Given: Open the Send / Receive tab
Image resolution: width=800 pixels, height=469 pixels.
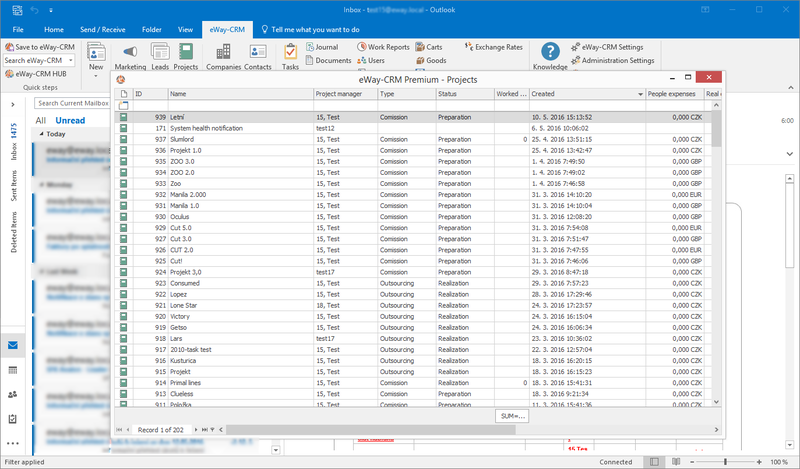Looking at the screenshot, I should click(103, 30).
